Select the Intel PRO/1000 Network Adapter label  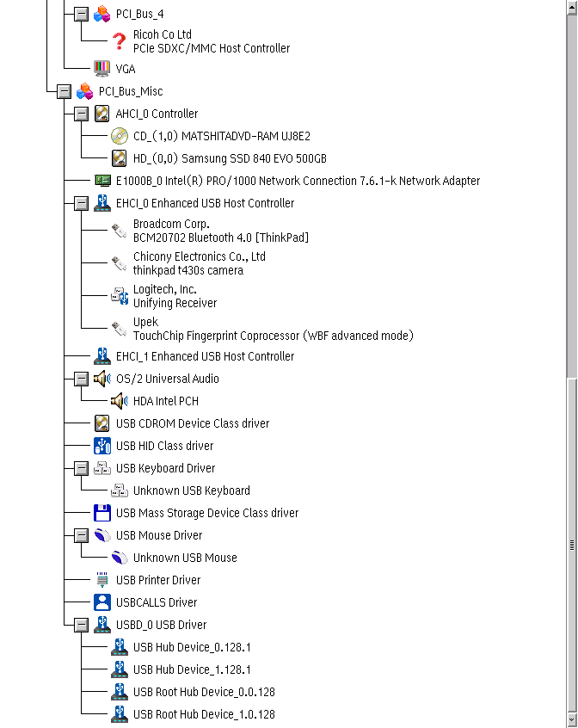[x=298, y=181]
